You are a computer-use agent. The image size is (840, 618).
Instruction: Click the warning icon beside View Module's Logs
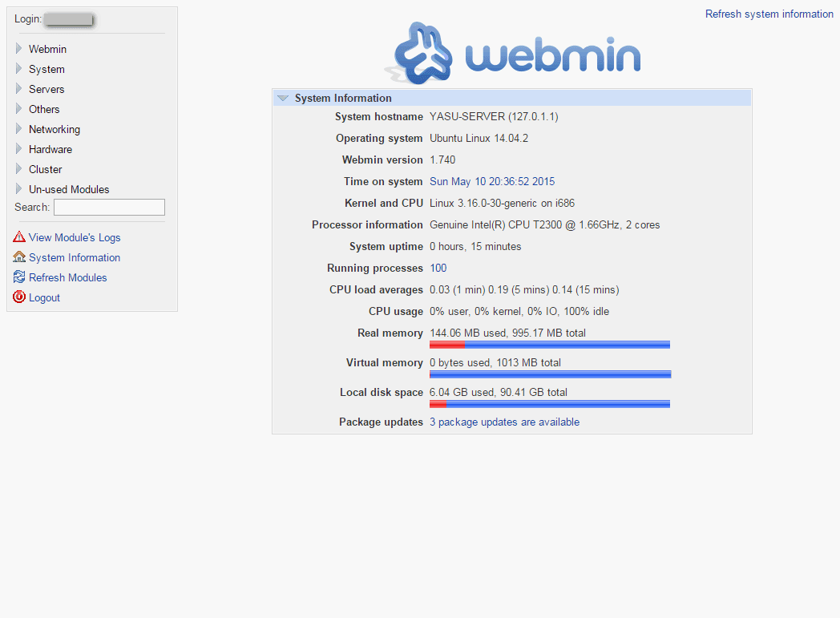(x=19, y=236)
